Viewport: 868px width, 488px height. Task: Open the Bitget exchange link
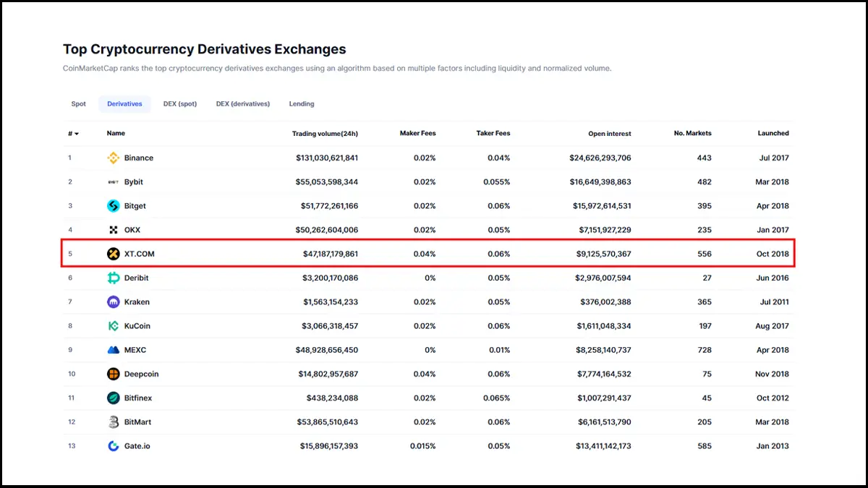(x=135, y=206)
